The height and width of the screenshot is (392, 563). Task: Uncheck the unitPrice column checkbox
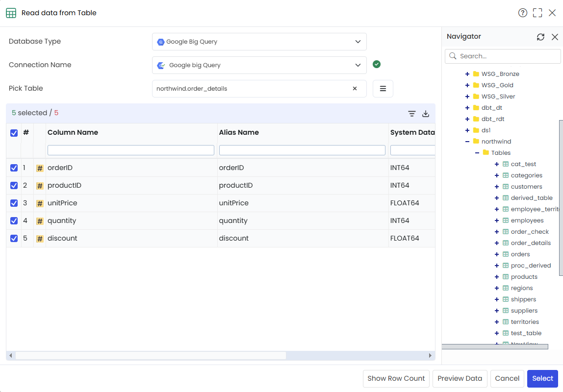point(14,203)
